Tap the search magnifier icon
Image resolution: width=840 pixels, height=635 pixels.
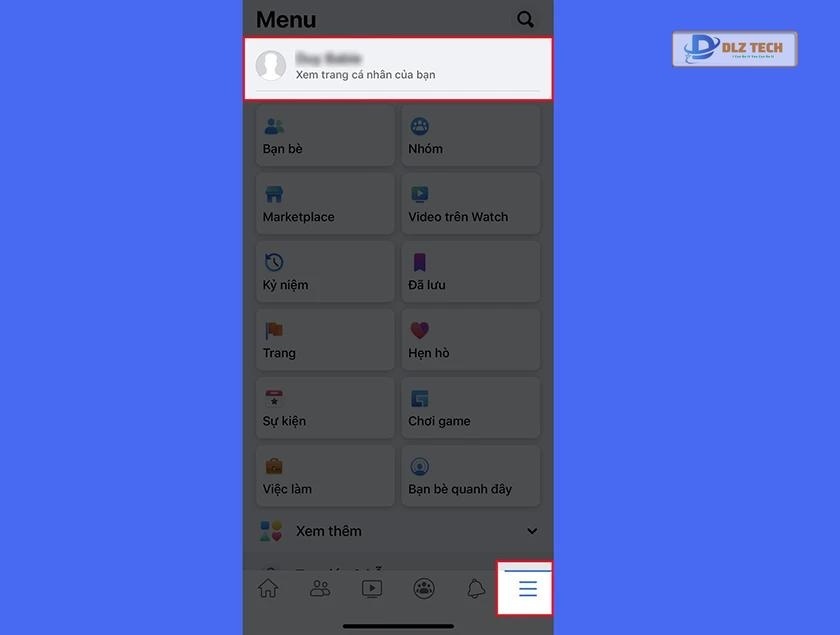[x=525, y=19]
